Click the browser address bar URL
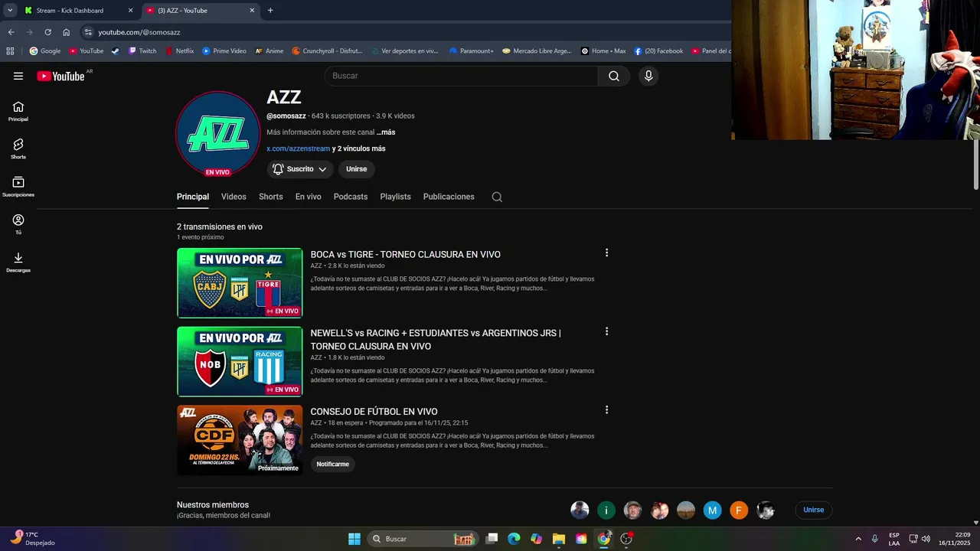This screenshot has height=551, width=980. tap(139, 32)
